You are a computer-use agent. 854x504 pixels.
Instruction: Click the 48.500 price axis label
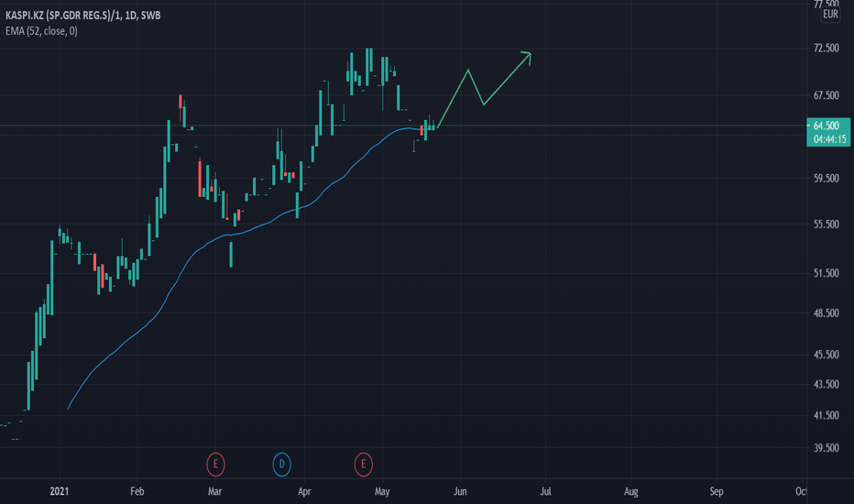[827, 312]
